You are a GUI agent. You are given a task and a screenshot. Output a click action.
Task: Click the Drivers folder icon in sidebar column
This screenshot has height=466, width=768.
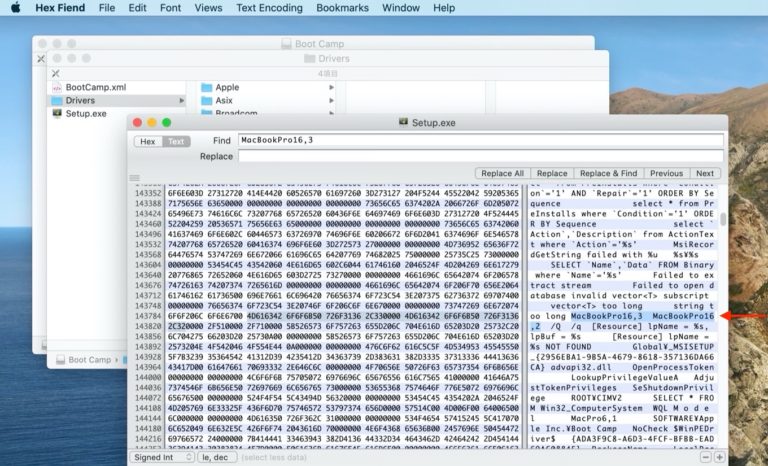point(57,100)
